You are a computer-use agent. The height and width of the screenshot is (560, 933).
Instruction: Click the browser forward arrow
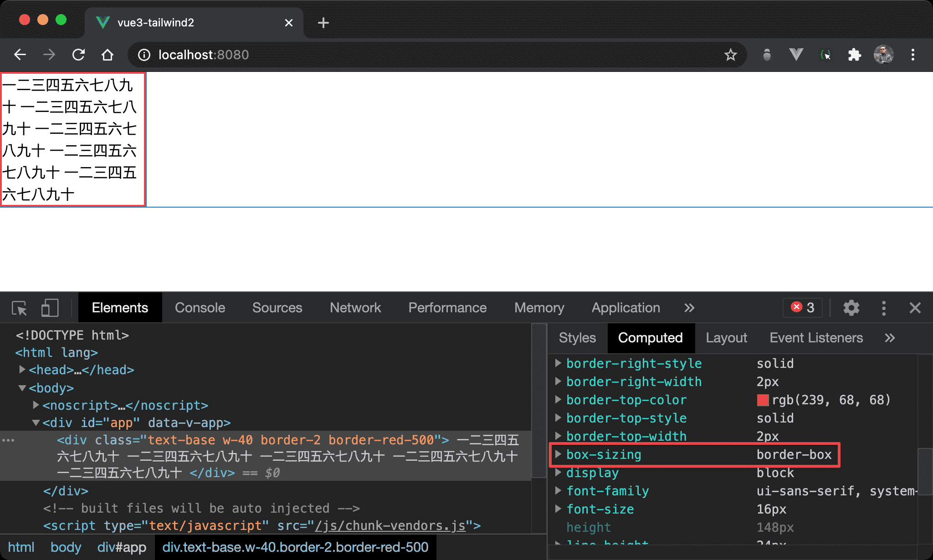coord(49,55)
